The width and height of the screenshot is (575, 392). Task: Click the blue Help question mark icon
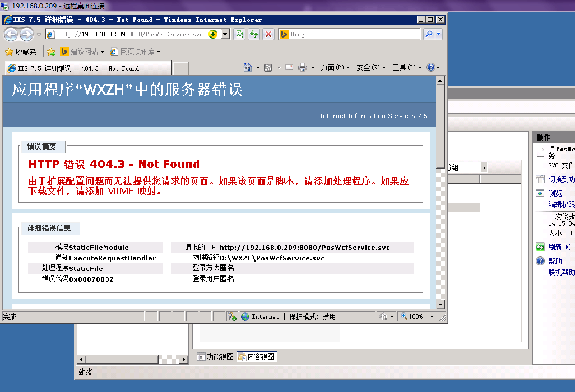pos(431,67)
